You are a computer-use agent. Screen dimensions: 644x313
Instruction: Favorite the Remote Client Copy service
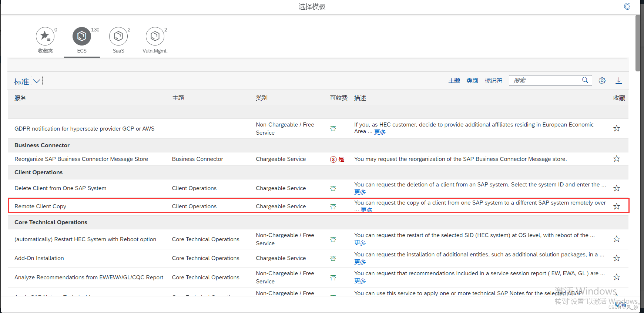(x=616, y=206)
